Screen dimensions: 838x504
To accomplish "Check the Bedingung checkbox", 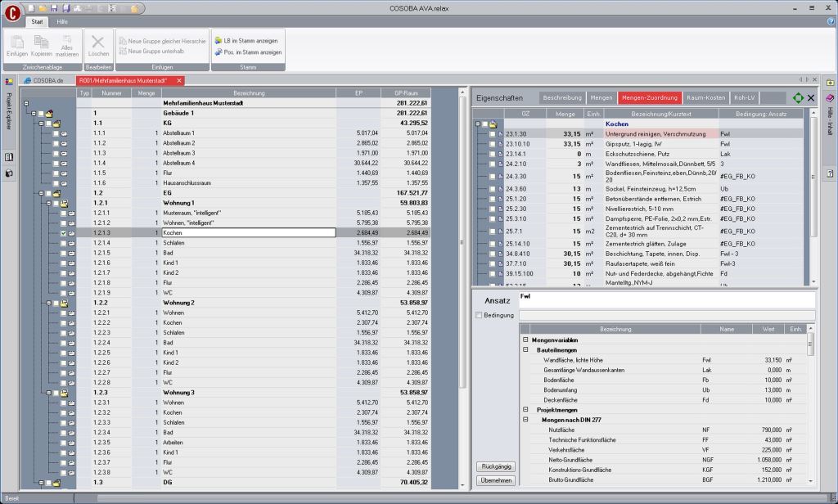I will 479,315.
